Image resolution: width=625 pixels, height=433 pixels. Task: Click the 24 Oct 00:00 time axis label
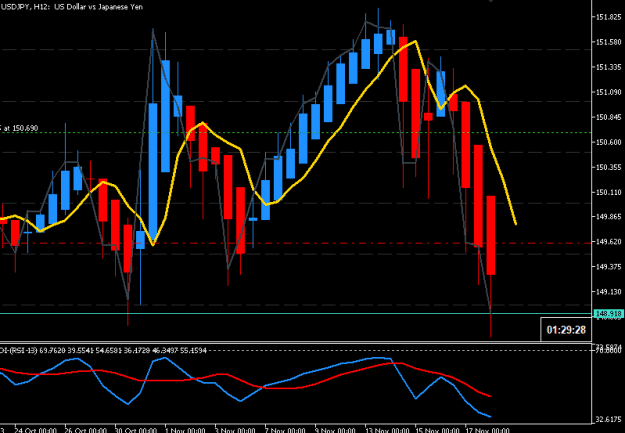[x=35, y=430]
